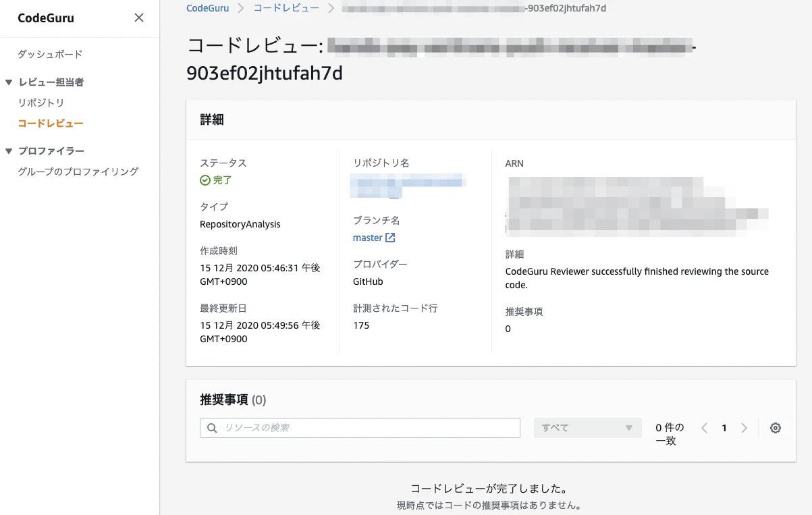
Task: Collapse the レビュー担当者 section triangle
Action: 9,82
